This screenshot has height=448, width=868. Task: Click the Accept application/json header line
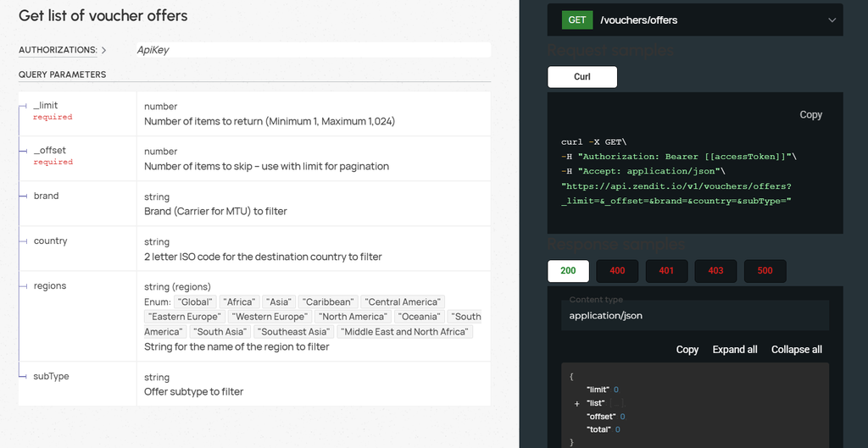click(643, 171)
